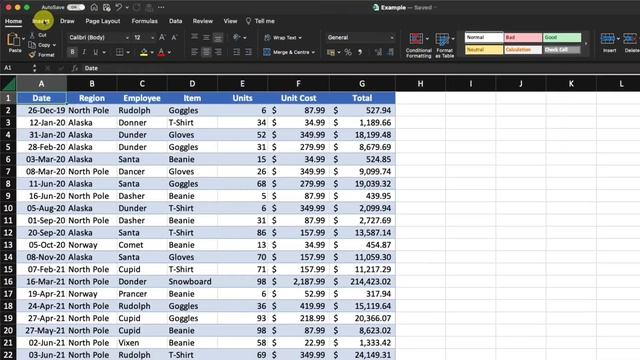The image size is (640, 360).
Task: Toggle italic formatting
Action: [84, 52]
